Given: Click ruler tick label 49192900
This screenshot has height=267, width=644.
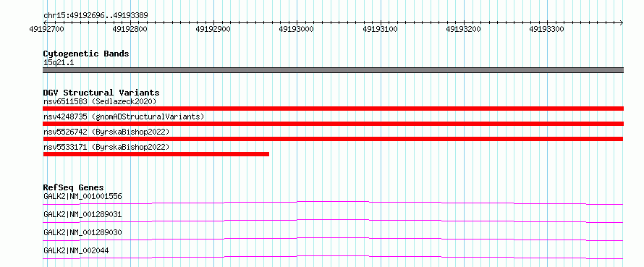Looking at the screenshot, I should tap(213, 29).
